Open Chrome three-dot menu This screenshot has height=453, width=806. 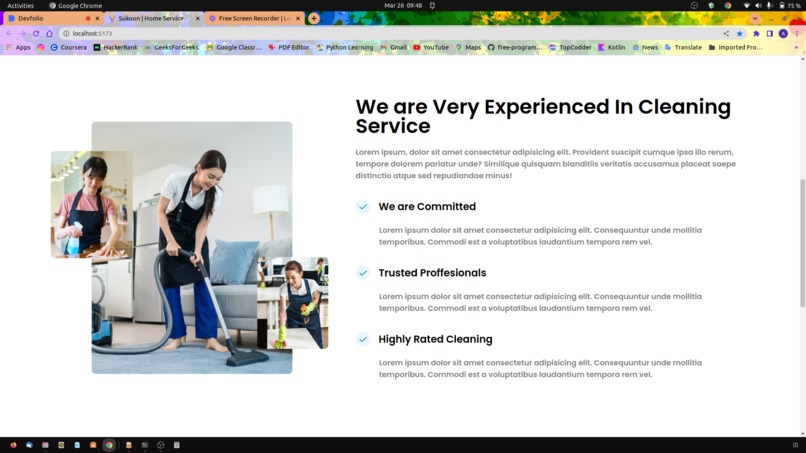pyautogui.click(x=797, y=33)
